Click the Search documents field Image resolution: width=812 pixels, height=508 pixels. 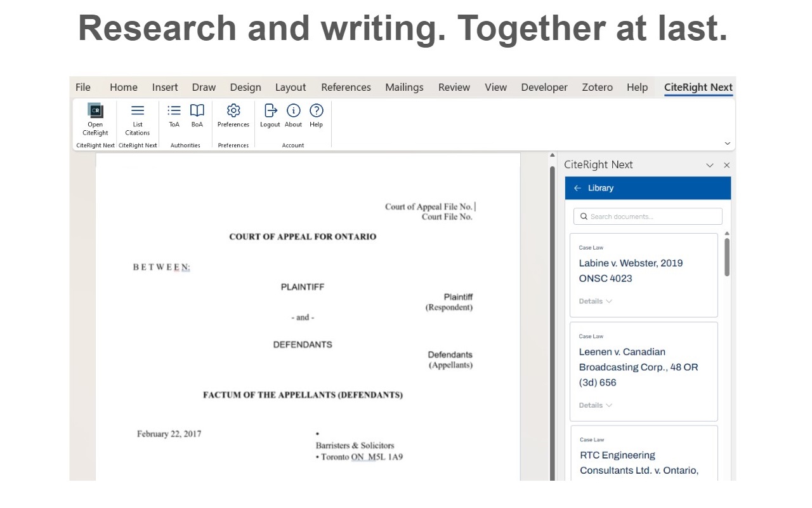648,217
